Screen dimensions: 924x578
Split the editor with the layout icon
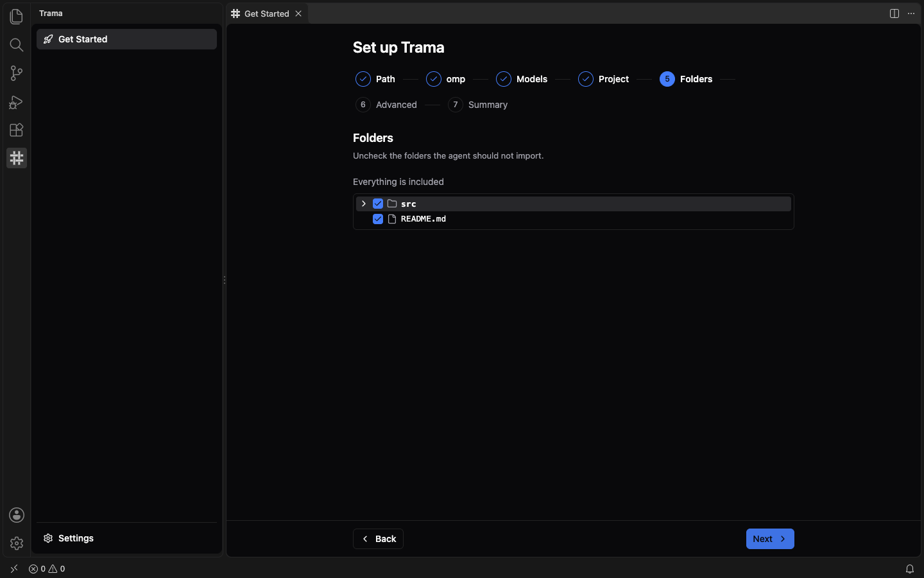point(894,13)
